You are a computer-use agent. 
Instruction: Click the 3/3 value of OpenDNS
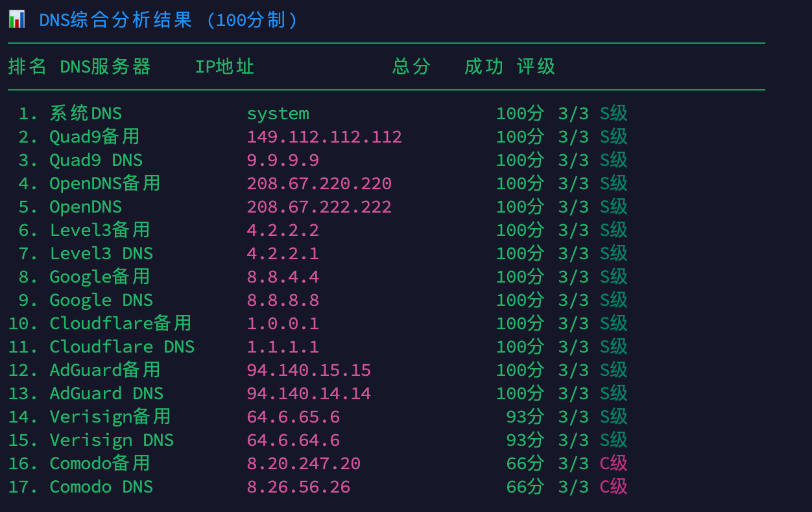click(573, 207)
